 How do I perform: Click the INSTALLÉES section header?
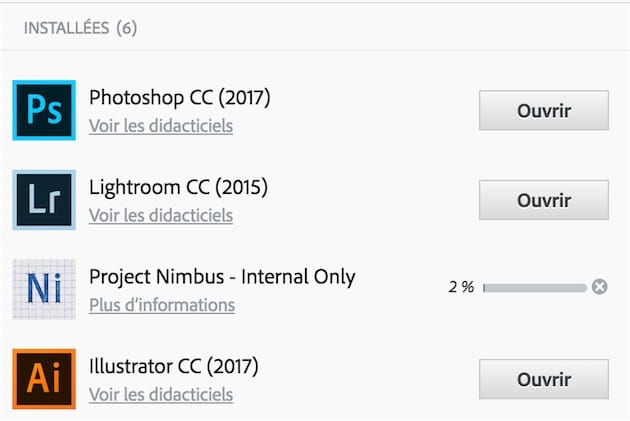tap(67, 28)
